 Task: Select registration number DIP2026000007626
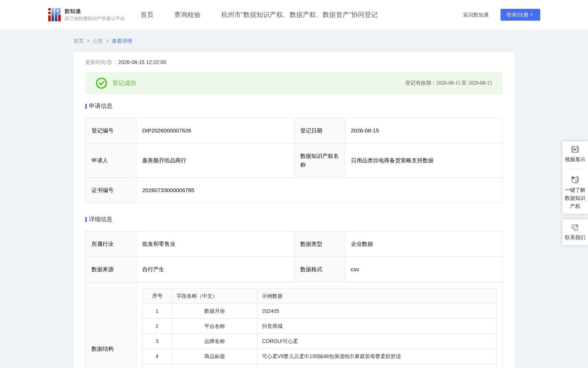pos(167,131)
